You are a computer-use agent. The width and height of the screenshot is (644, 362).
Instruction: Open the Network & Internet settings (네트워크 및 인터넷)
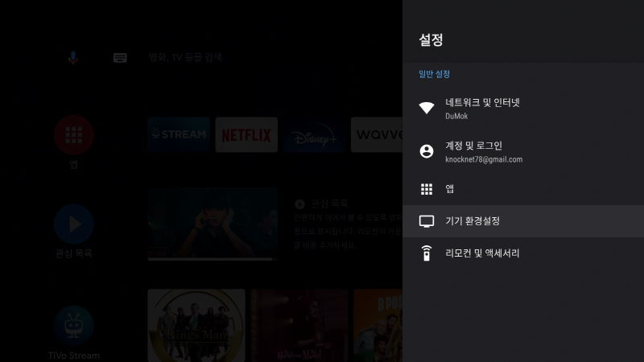point(523,109)
